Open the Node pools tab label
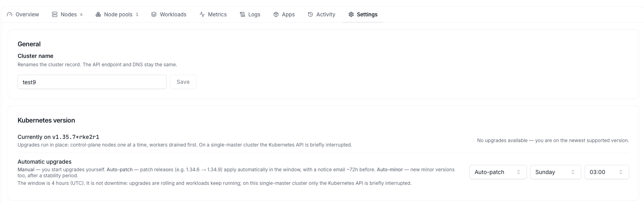 coord(118,14)
